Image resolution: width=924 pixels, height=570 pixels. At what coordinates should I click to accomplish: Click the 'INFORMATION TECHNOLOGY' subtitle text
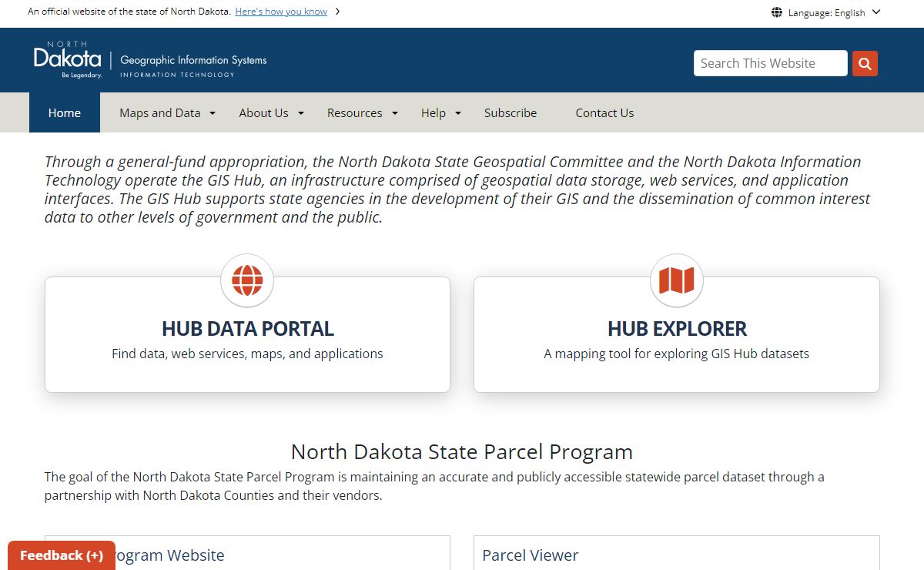(x=177, y=75)
